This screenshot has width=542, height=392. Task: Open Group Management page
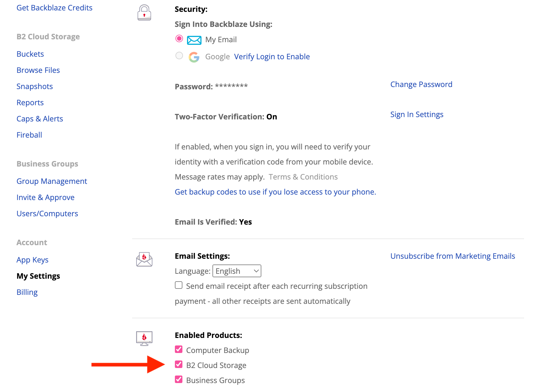click(52, 181)
